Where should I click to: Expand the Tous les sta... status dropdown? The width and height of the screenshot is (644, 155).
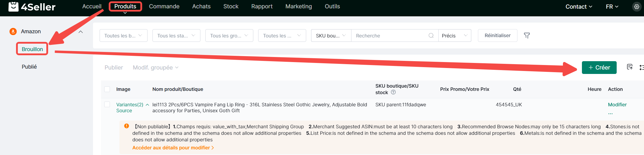[x=176, y=36]
